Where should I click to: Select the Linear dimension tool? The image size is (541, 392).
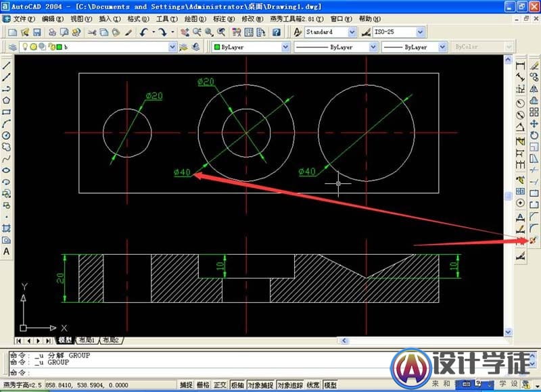click(x=520, y=66)
